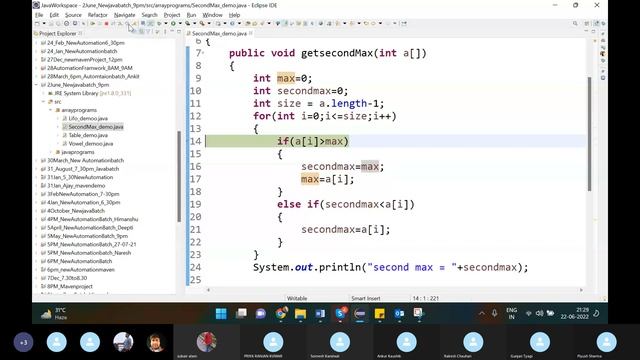Open Outlook from the taskbar
This screenshot has width=640, height=360.
[x=399, y=313]
